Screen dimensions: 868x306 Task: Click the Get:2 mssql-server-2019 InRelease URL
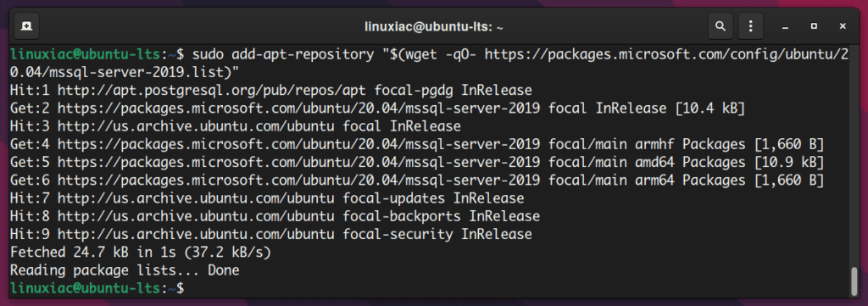coord(299,108)
